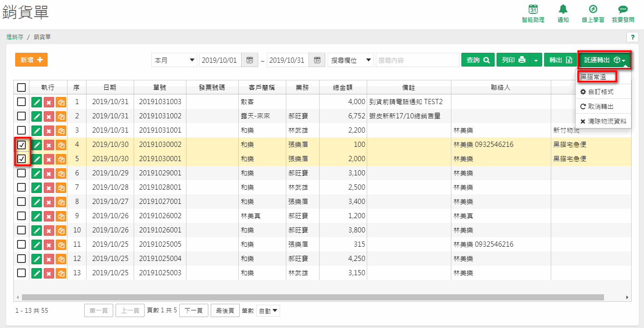This screenshot has height=328, width=644.
Task: Edit order 20191026001 with pencil icon
Action: pos(37,230)
